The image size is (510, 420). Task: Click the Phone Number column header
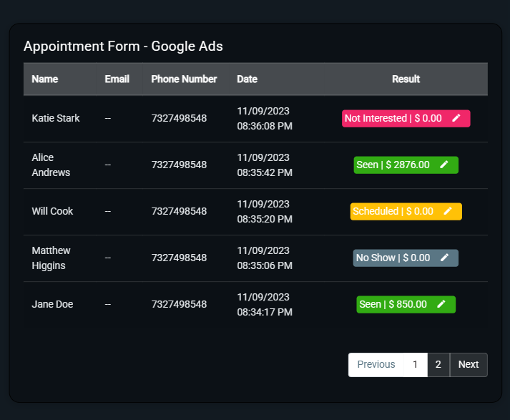[x=184, y=79]
